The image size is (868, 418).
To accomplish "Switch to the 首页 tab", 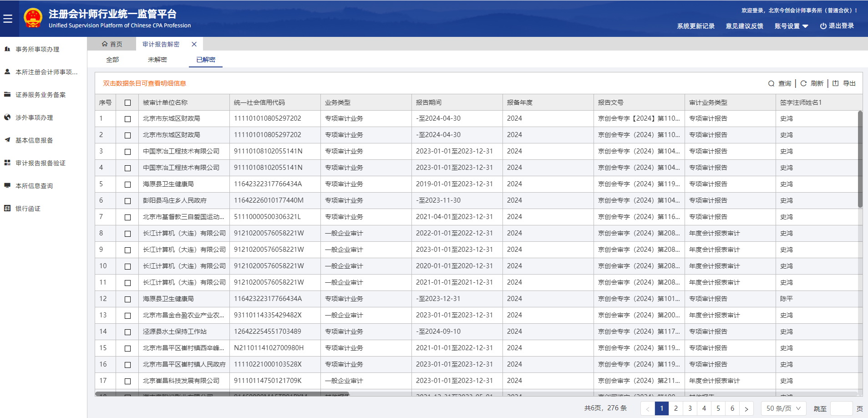I will 112,44.
